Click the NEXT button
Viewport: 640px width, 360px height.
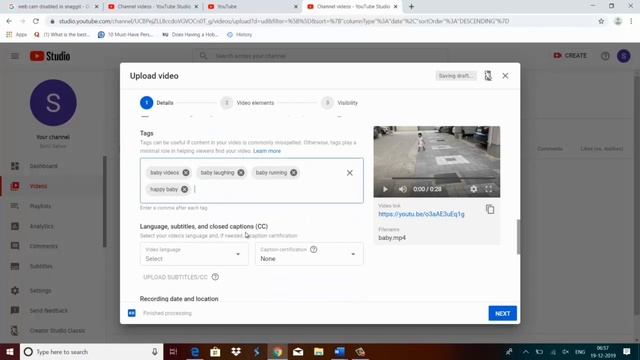coord(502,313)
